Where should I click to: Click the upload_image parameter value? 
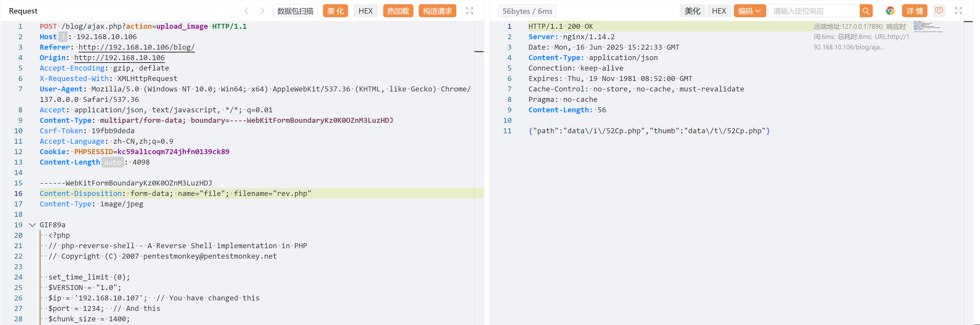(x=182, y=26)
